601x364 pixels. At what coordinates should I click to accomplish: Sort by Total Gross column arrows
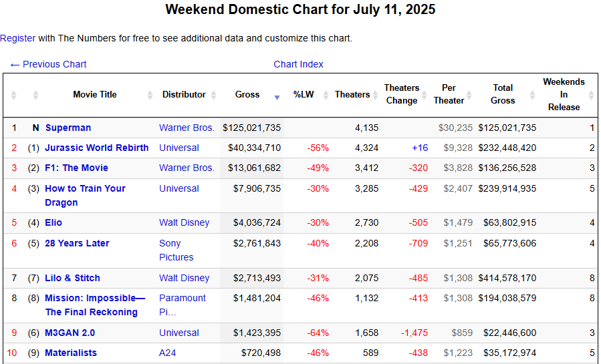tap(532, 95)
